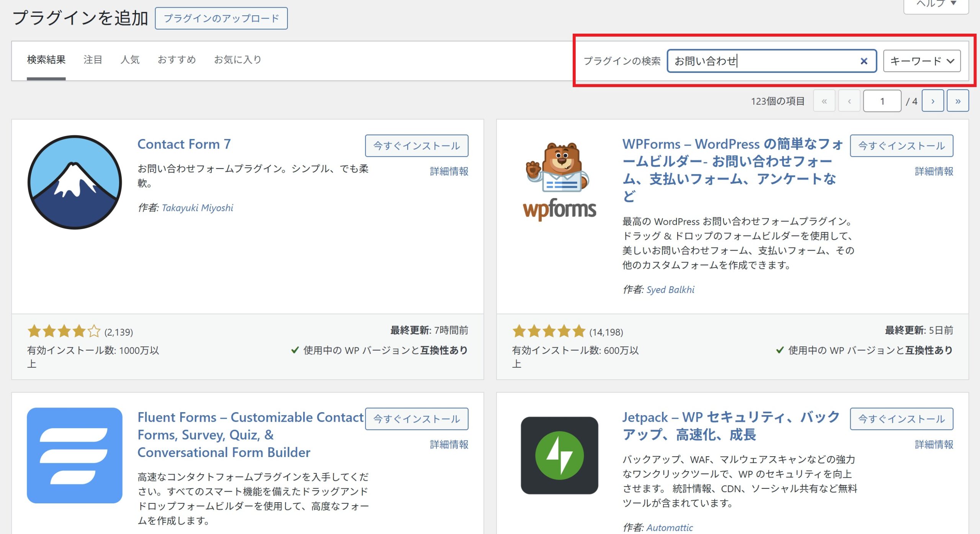This screenshot has height=534, width=980.
Task: Open the キーワード search type dropdown
Action: click(921, 61)
